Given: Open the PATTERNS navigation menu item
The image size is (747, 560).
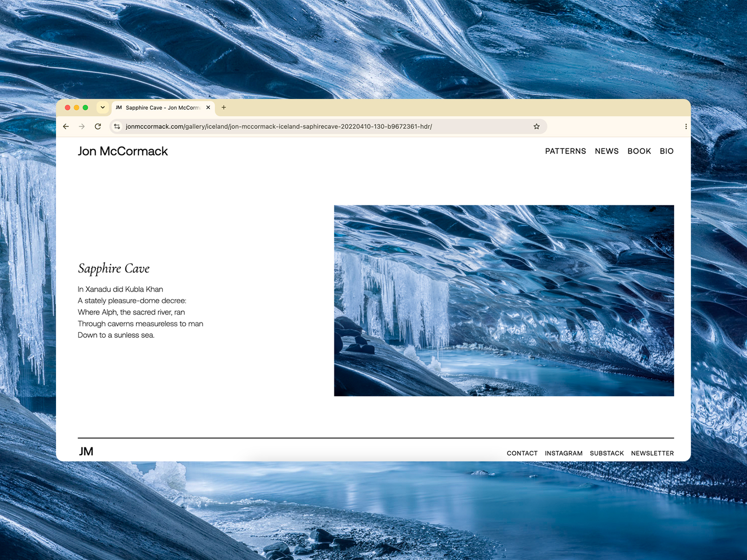Looking at the screenshot, I should click(x=565, y=151).
